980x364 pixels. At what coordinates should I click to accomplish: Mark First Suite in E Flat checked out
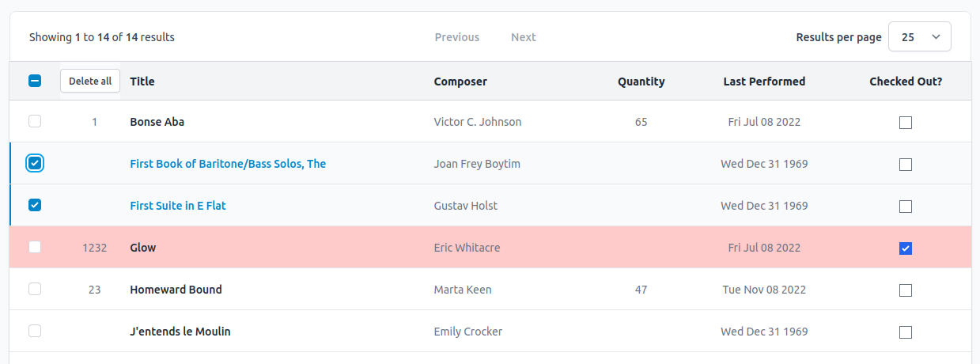point(906,207)
